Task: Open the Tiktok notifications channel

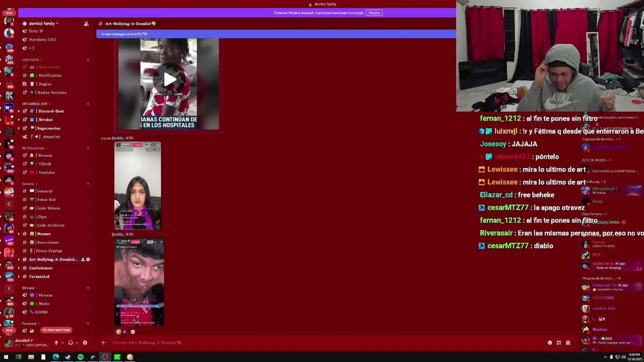Action: click(55, 164)
